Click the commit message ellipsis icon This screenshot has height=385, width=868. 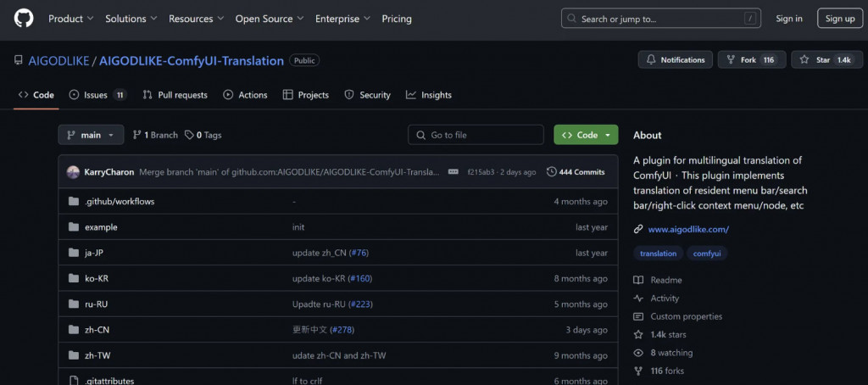453,172
